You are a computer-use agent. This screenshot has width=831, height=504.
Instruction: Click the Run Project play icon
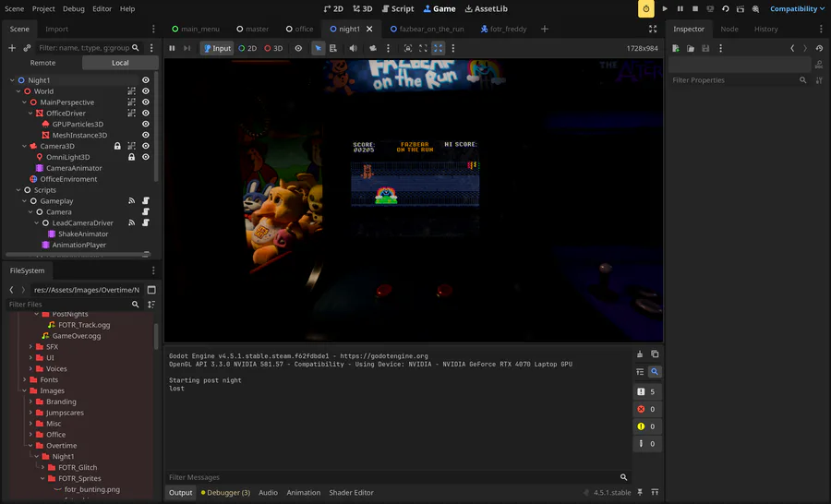coord(665,8)
